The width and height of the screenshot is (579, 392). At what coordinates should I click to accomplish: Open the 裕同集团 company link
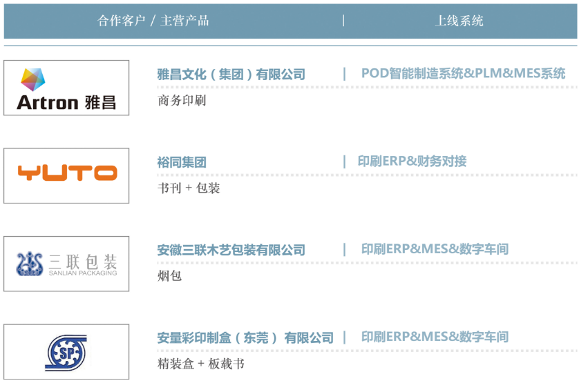pos(182,163)
